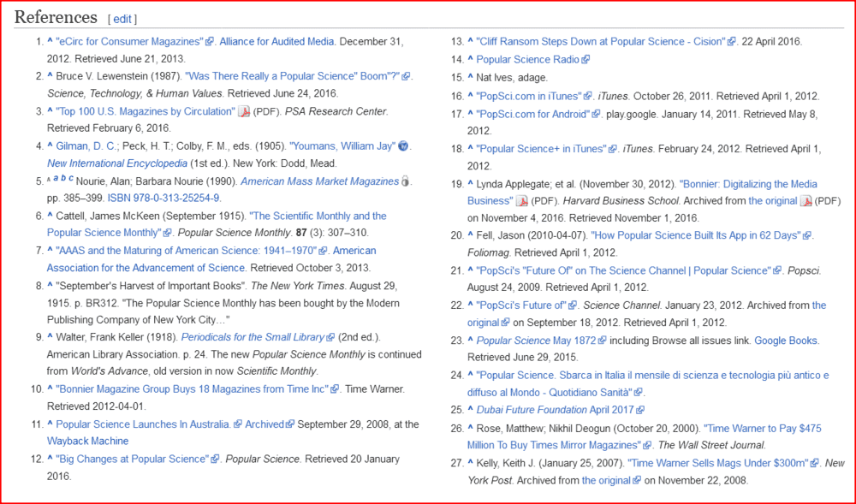Click the PDF icon after Harvard 'the original' link

[805, 201]
